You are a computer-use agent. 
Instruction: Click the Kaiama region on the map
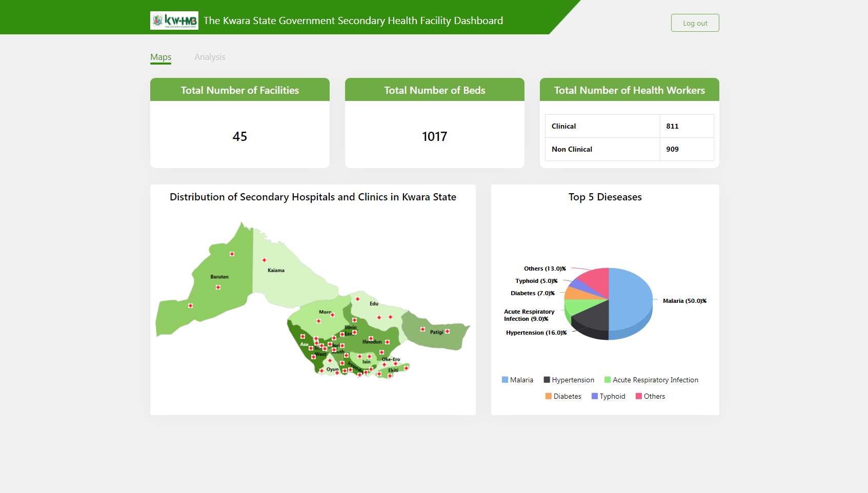pyautogui.click(x=287, y=277)
